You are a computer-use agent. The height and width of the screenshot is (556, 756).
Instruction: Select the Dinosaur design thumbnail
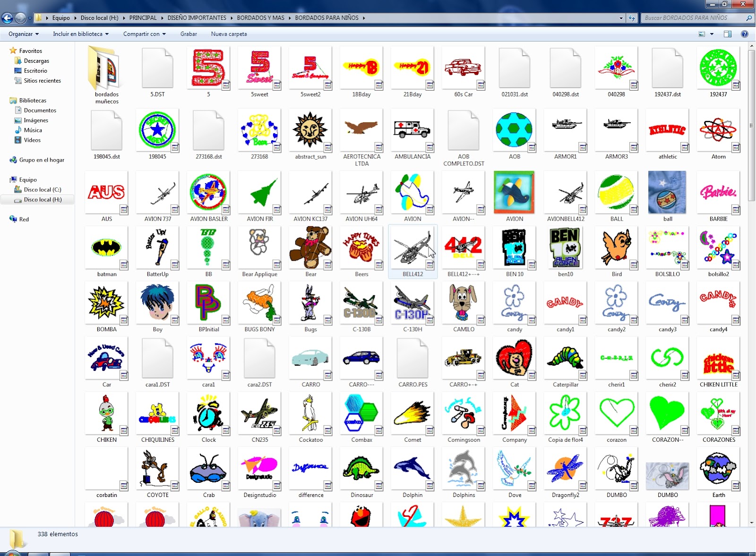point(361,469)
